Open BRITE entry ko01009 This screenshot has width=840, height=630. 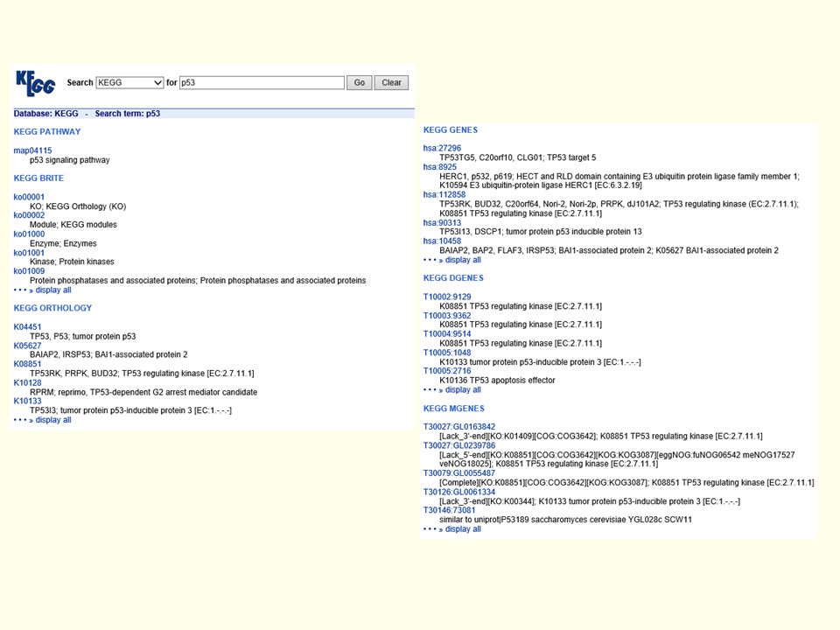(x=29, y=271)
